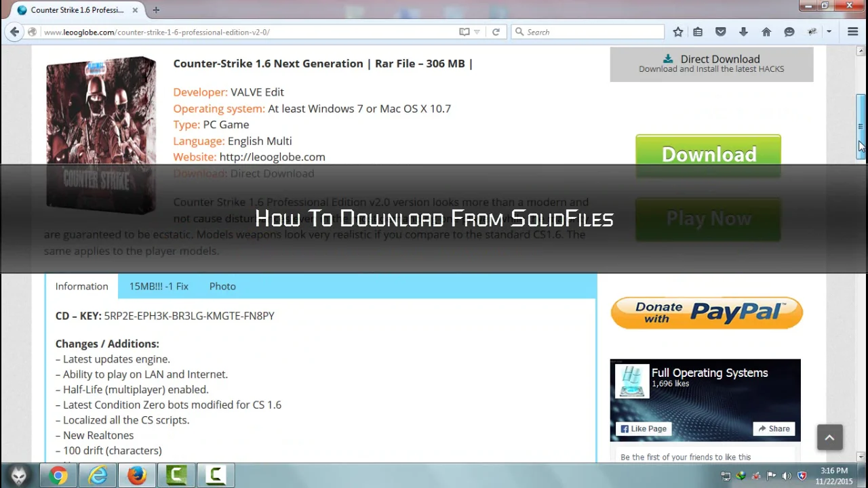Open dropdown arrow next to extension icon
The image size is (868, 488).
point(829,32)
